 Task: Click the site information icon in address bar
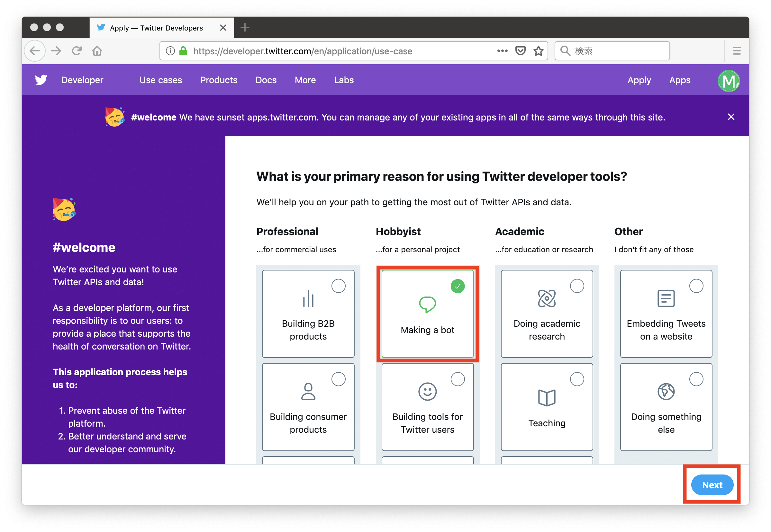(x=170, y=51)
